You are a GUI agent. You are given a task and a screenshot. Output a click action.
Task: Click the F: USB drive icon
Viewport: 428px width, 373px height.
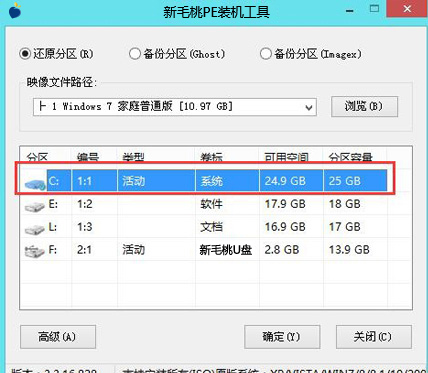pos(35,252)
